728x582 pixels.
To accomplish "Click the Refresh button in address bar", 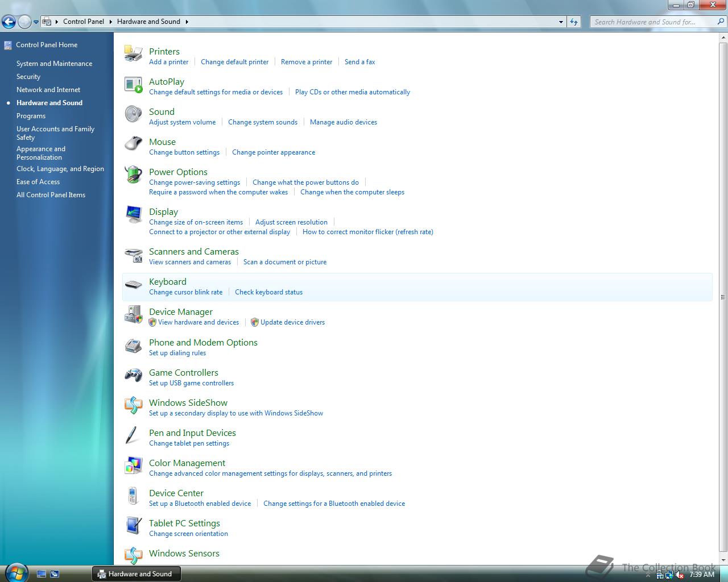I will coord(574,22).
